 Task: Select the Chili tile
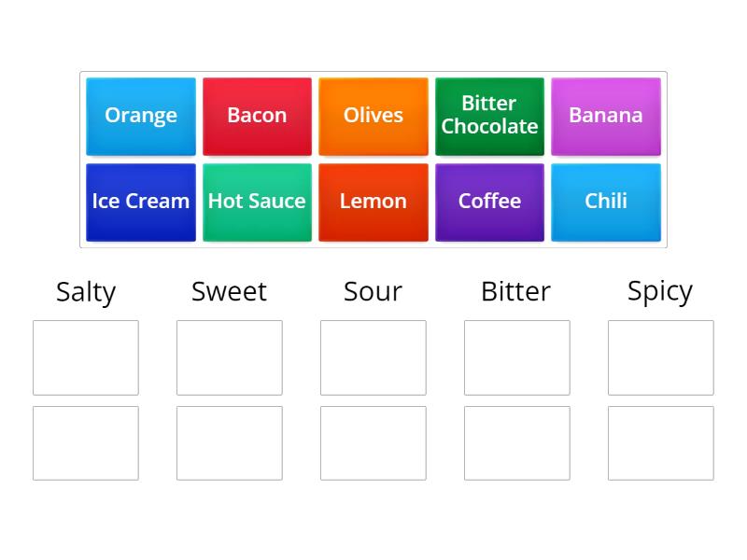[x=606, y=202]
